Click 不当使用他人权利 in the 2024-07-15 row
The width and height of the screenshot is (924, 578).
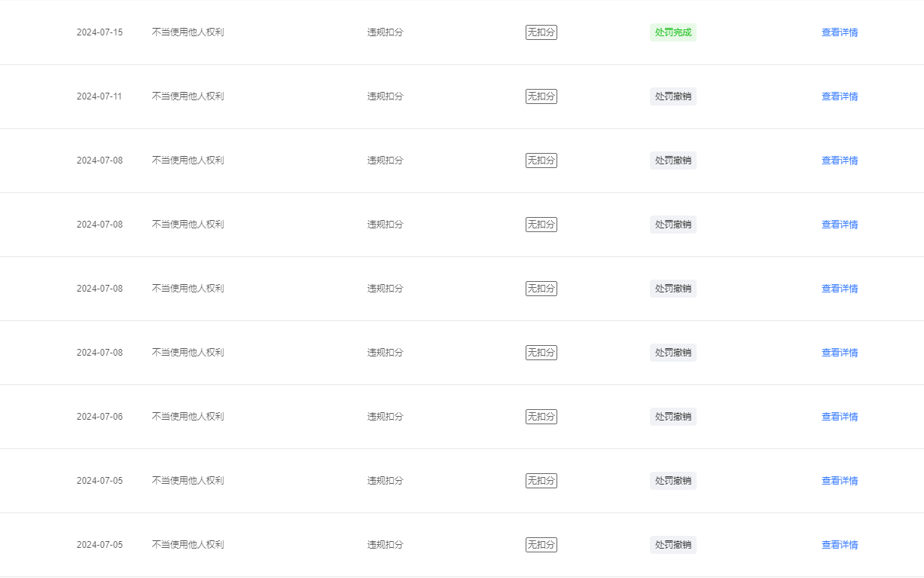(188, 32)
